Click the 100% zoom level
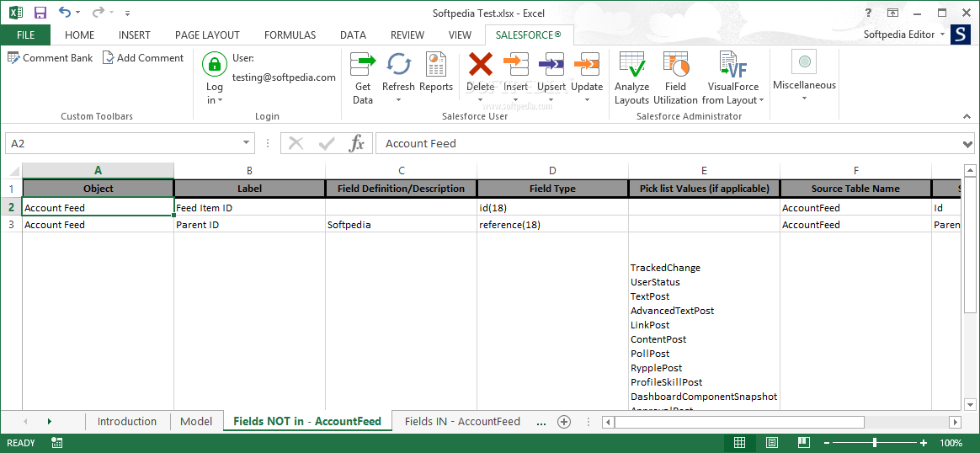 click(x=950, y=442)
